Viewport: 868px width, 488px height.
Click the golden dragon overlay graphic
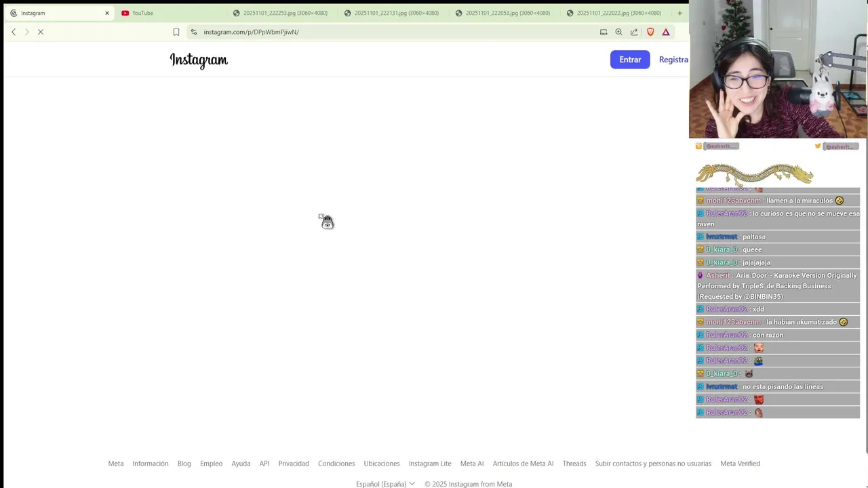point(755,174)
